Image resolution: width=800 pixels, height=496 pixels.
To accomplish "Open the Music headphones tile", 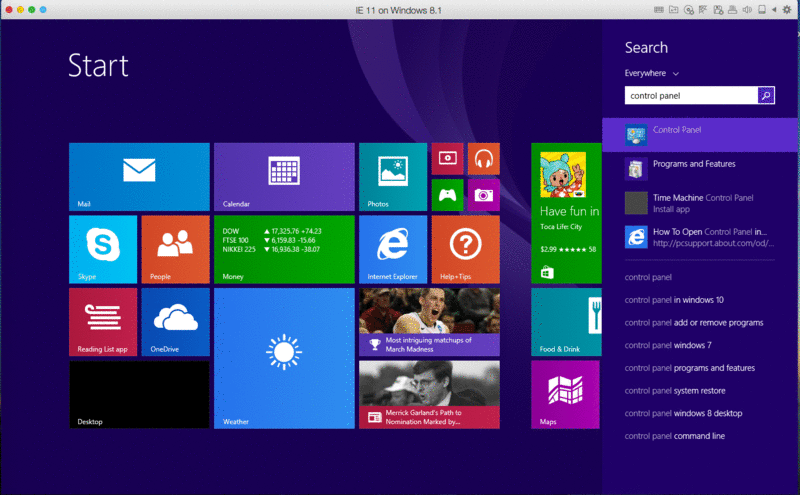I will [x=483, y=158].
